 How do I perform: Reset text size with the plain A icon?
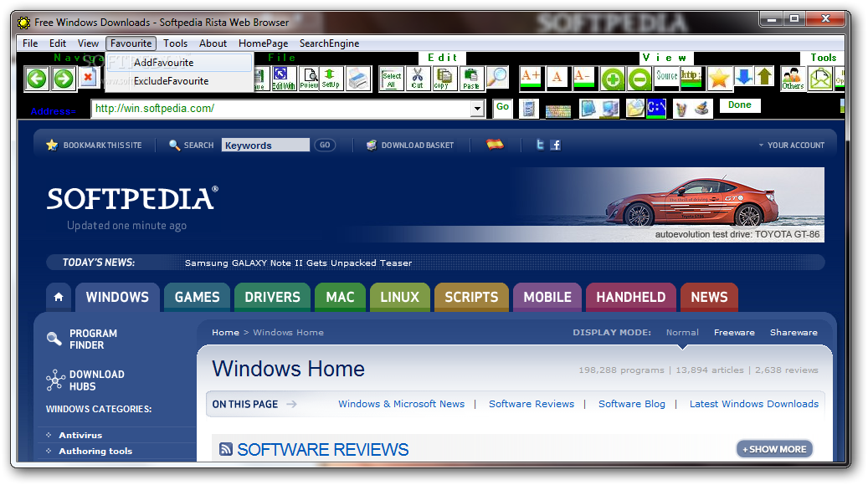tap(557, 78)
